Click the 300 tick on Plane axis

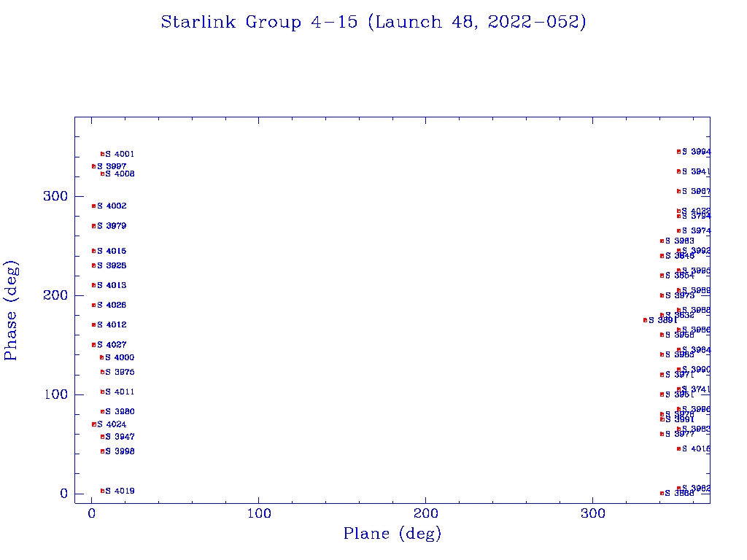[x=593, y=513]
